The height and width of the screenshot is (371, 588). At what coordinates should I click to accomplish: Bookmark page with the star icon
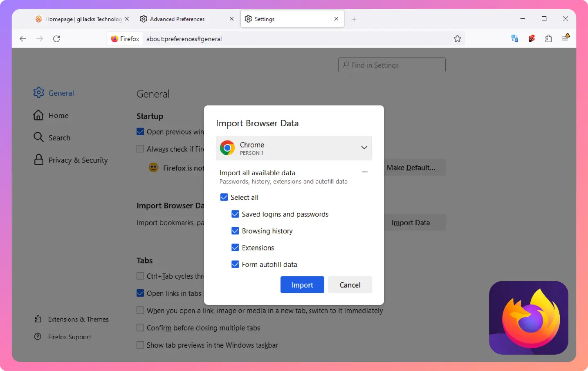pos(457,39)
